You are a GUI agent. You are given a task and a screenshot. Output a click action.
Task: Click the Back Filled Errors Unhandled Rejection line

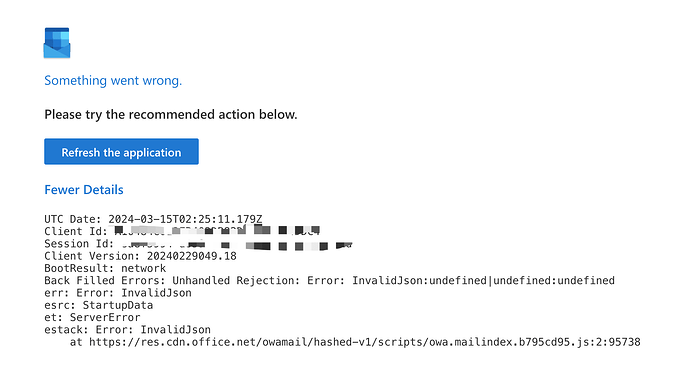coord(329,281)
